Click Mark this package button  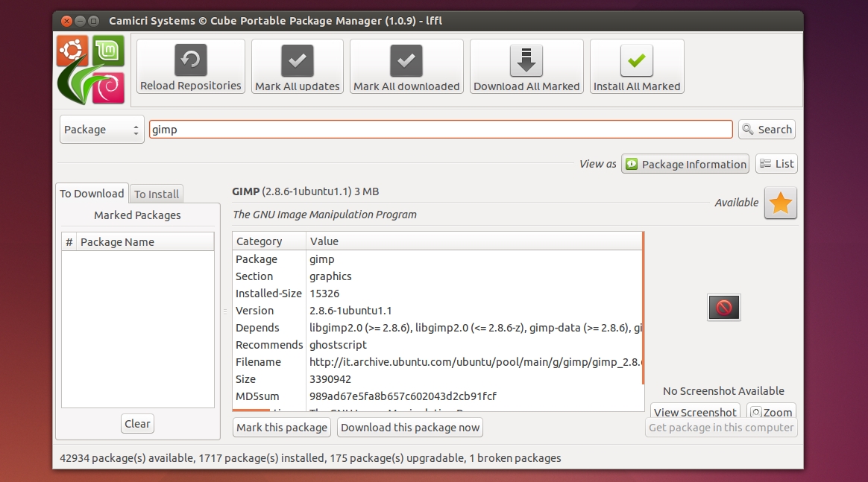[x=282, y=428]
